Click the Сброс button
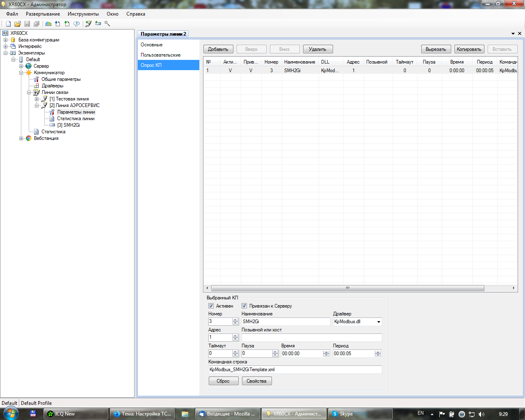Image resolution: width=525 pixels, height=420 pixels. [224, 381]
